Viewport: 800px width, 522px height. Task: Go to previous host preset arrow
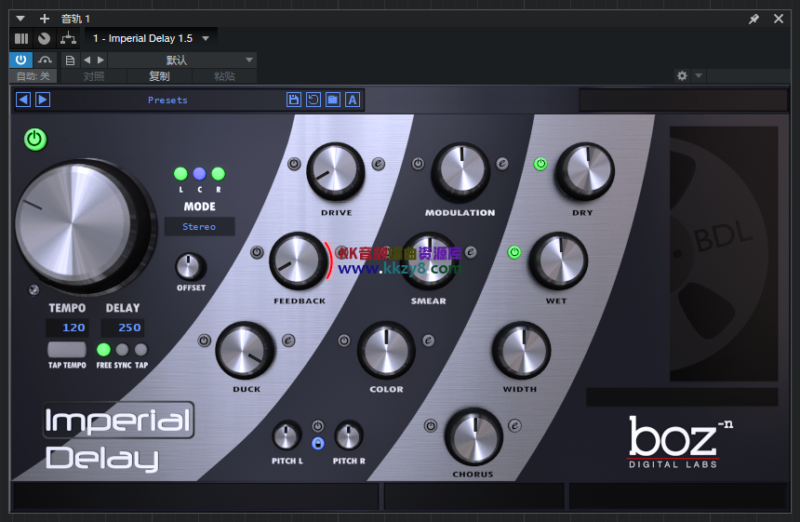(x=87, y=60)
